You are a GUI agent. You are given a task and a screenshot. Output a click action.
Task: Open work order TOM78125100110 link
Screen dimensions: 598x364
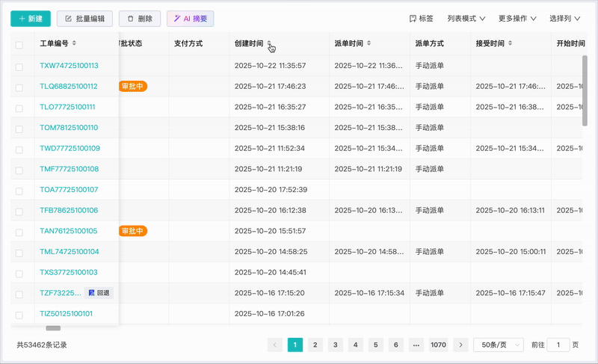click(69, 128)
